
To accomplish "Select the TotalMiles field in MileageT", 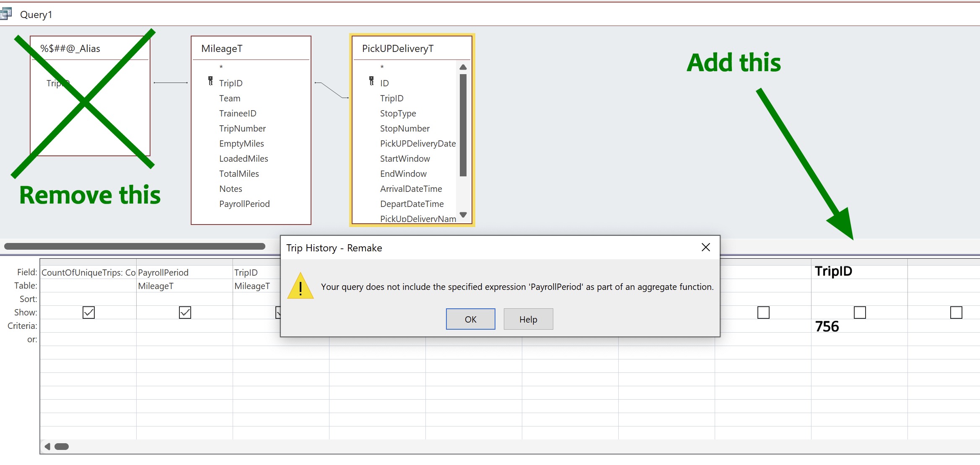I will click(x=239, y=174).
